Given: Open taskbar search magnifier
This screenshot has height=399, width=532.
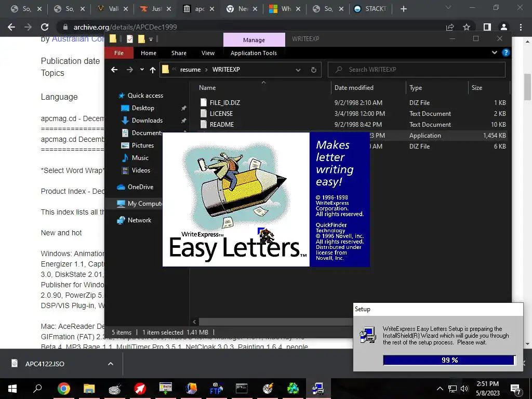Looking at the screenshot, I should coord(37,389).
